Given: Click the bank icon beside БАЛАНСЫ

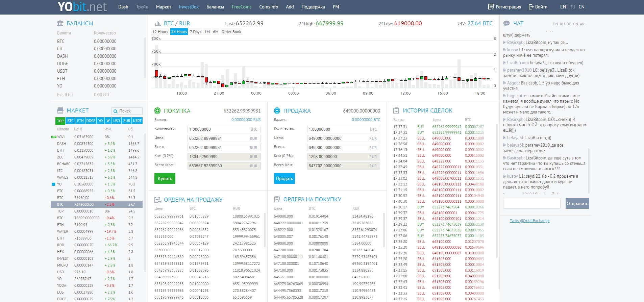Looking at the screenshot, I should coord(60,23).
